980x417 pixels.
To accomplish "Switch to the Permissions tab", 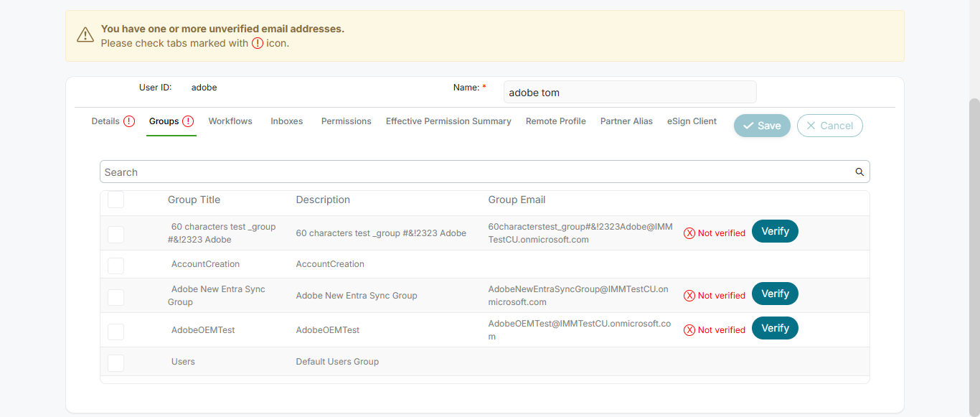I will pyautogui.click(x=346, y=121).
